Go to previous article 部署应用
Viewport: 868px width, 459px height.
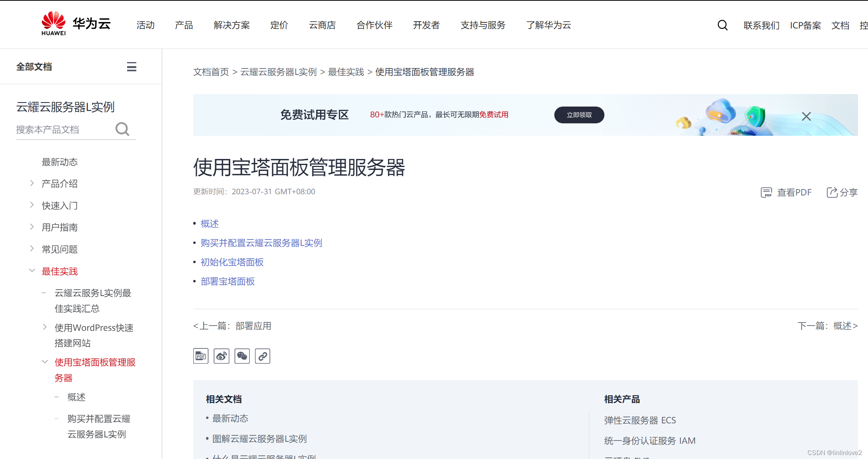click(232, 326)
